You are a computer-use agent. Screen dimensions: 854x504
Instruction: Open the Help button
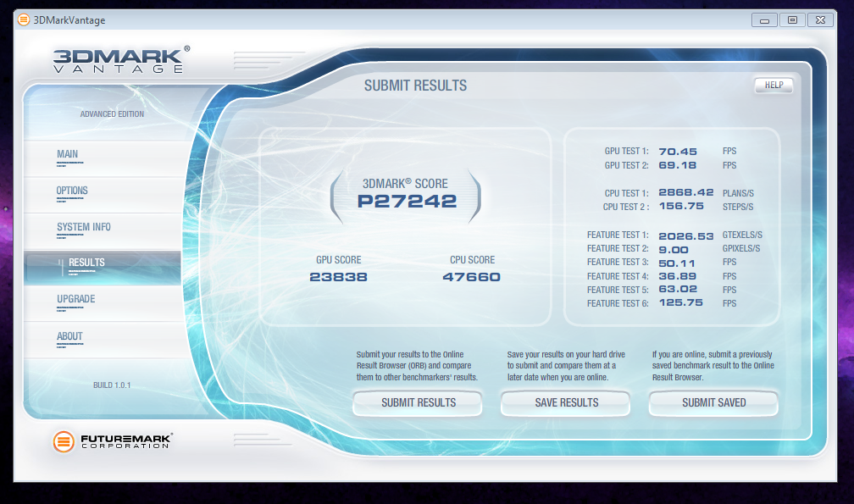pyautogui.click(x=774, y=86)
